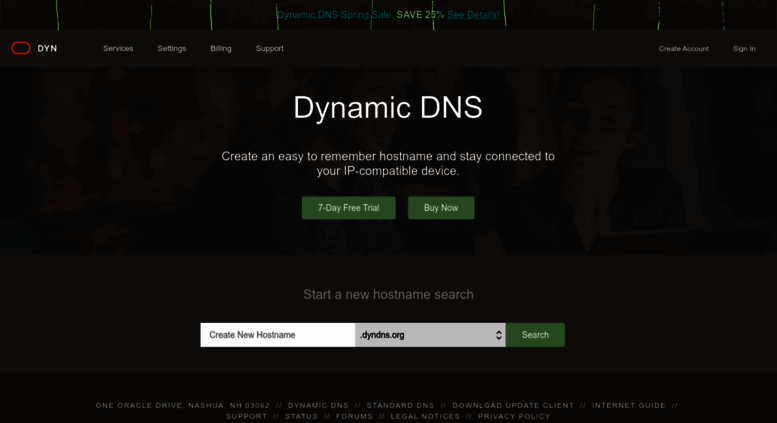The height and width of the screenshot is (423, 777).
Task: Go to the Billing menu
Action: click(x=221, y=49)
